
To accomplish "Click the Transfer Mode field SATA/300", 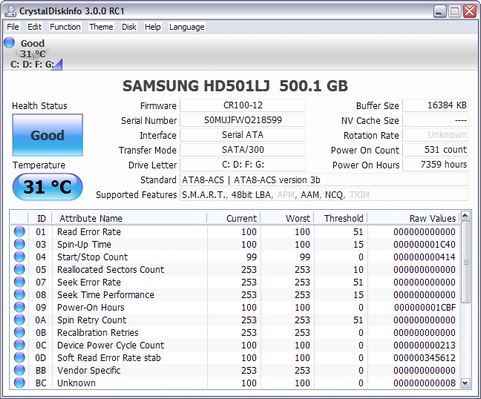I will click(243, 150).
